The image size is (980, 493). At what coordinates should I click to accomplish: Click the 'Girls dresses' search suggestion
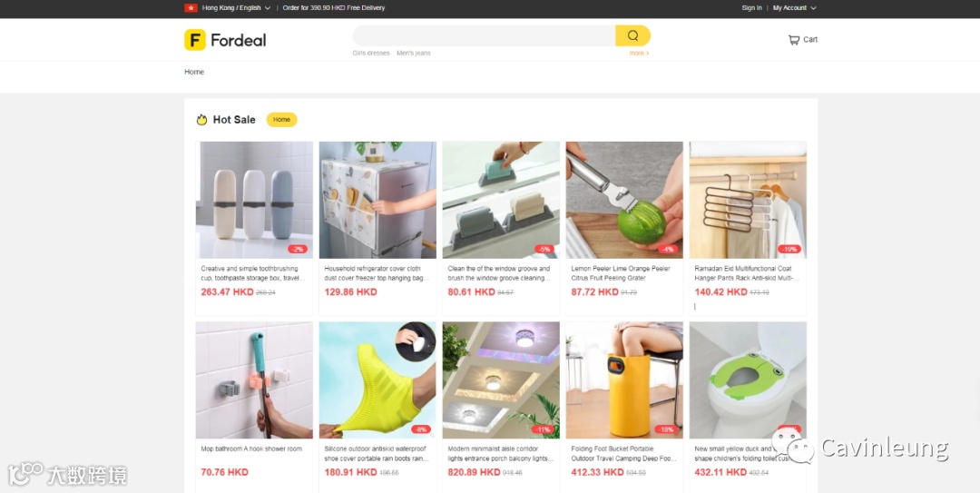pos(370,54)
